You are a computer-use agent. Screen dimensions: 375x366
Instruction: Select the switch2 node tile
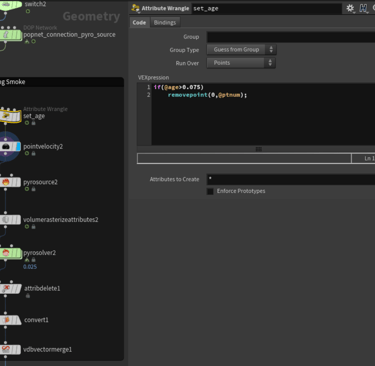tap(10, 5)
